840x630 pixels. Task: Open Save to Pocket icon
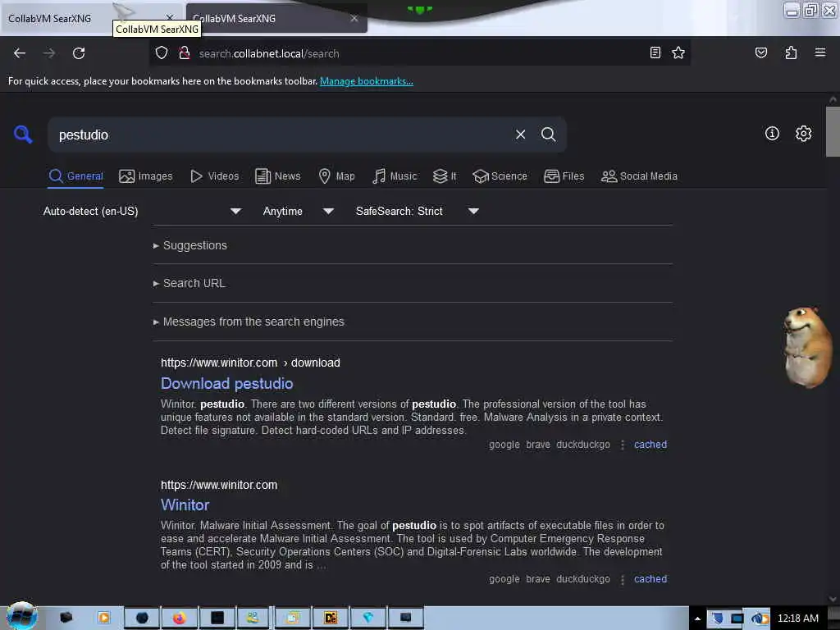pyautogui.click(x=760, y=52)
